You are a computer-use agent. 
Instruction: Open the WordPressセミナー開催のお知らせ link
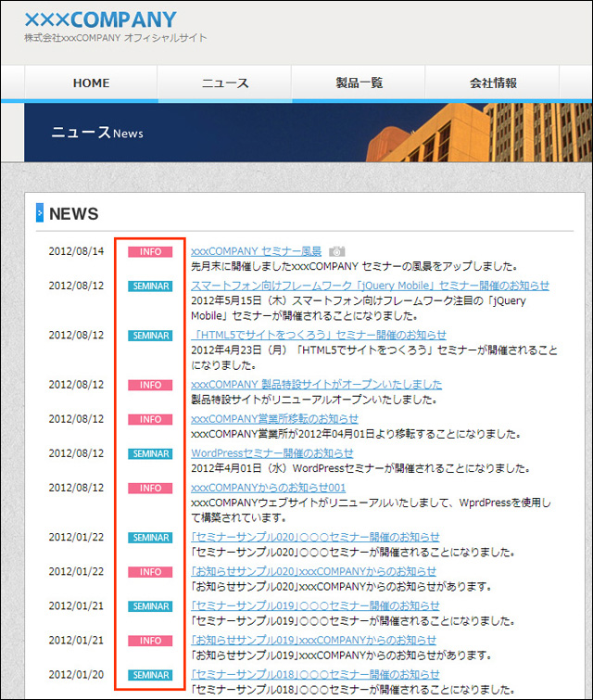[272, 453]
